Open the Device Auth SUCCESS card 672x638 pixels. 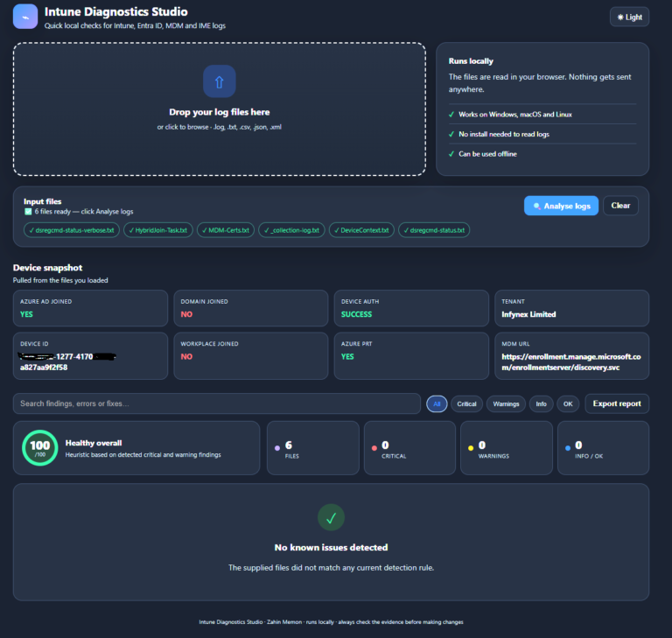click(x=411, y=308)
